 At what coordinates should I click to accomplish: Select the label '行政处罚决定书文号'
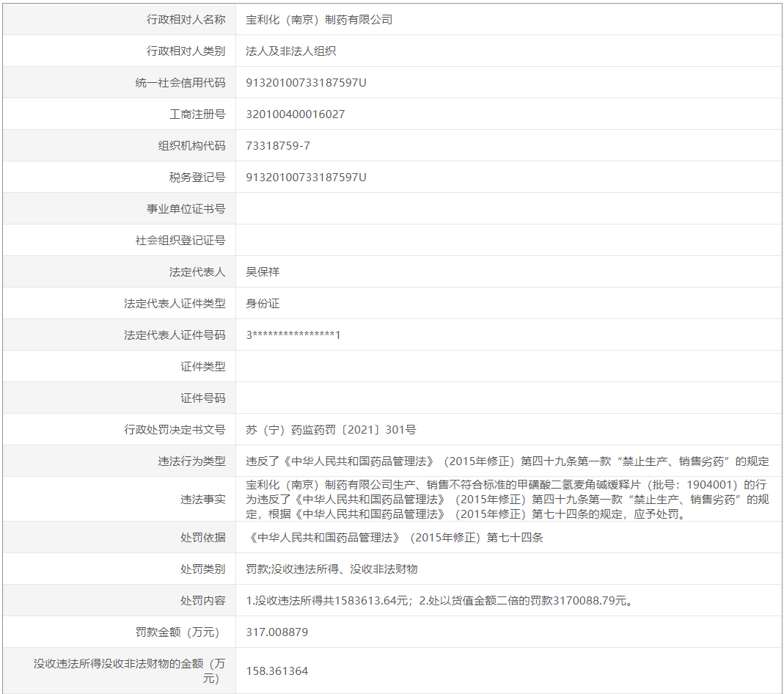[175, 429]
